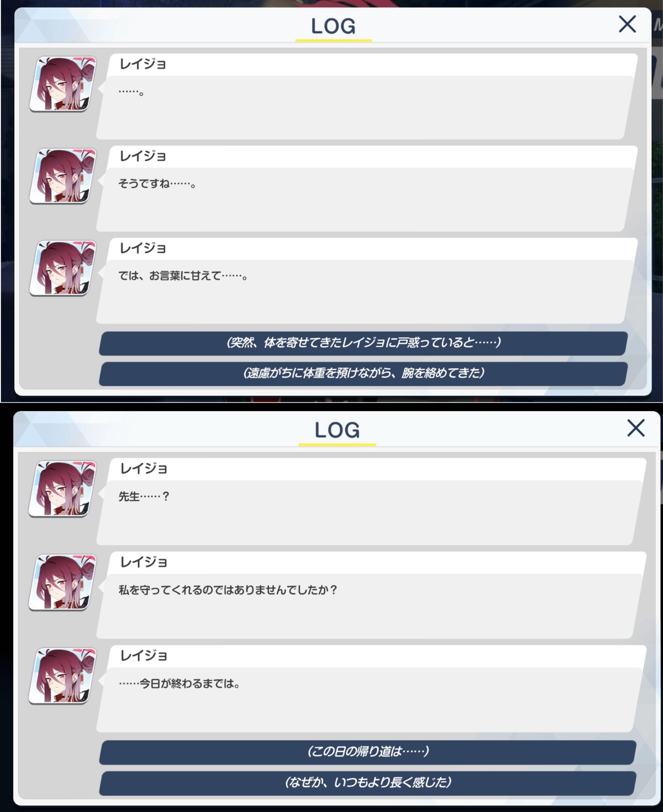Click Reijo's portrait next to '私を守ってくれるのでは' line
The width and height of the screenshot is (663, 812).
coord(63,582)
